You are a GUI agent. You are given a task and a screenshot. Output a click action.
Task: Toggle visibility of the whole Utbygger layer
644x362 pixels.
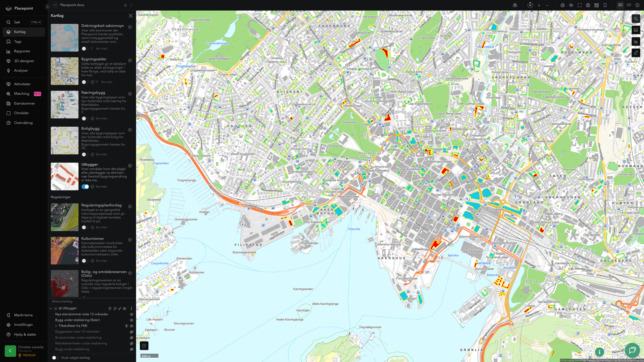pos(125,309)
